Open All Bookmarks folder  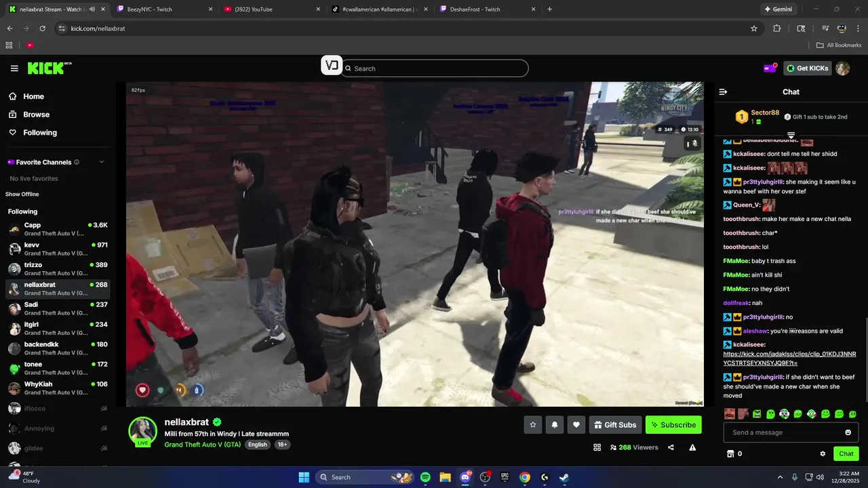(x=839, y=45)
